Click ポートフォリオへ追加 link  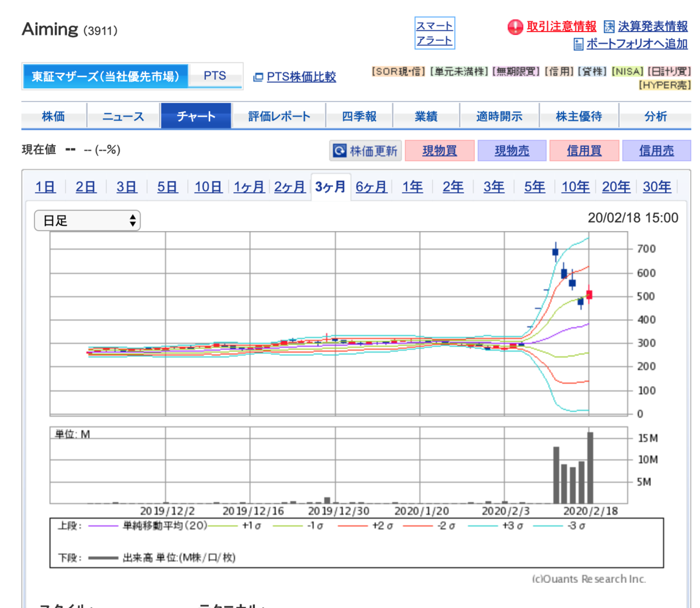pyautogui.click(x=637, y=44)
